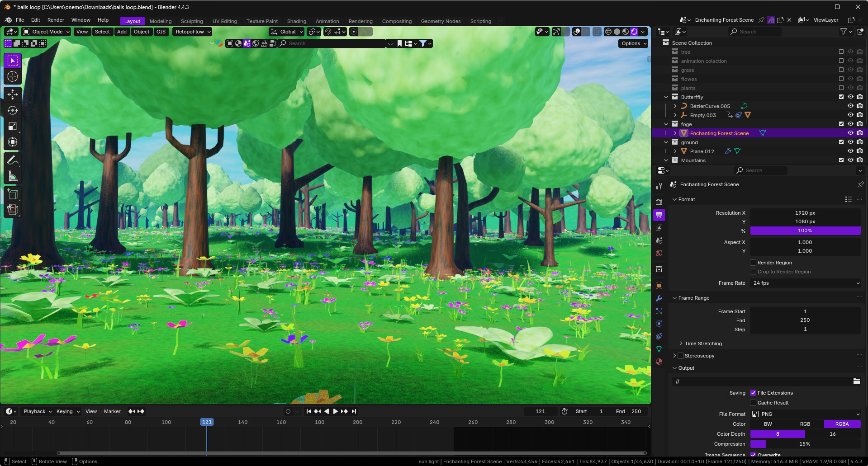
Task: Open the Frame Rate 24 fps dropdown
Action: tap(805, 283)
